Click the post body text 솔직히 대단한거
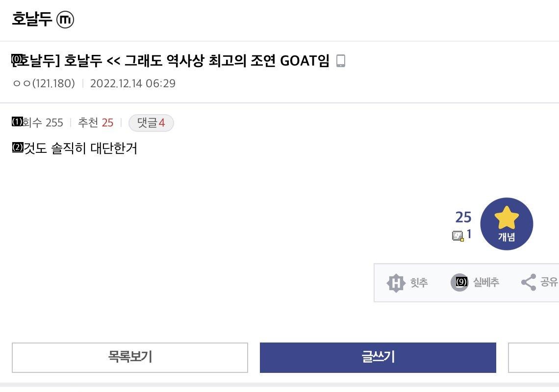This screenshot has height=392, width=559. click(x=75, y=148)
